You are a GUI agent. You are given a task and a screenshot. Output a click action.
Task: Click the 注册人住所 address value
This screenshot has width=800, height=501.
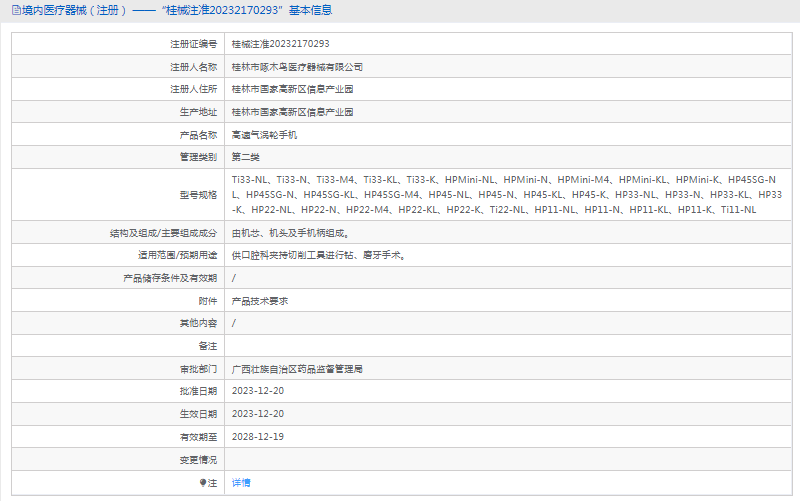pos(292,89)
